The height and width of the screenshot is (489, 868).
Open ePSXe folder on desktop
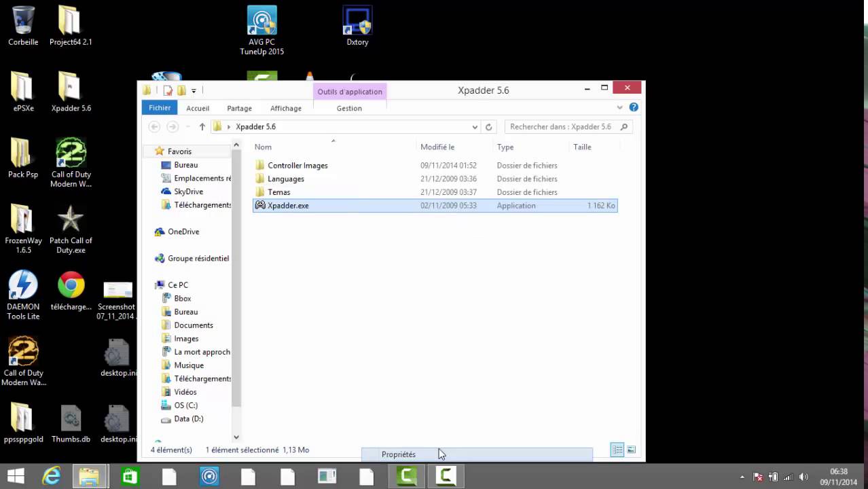22,92
